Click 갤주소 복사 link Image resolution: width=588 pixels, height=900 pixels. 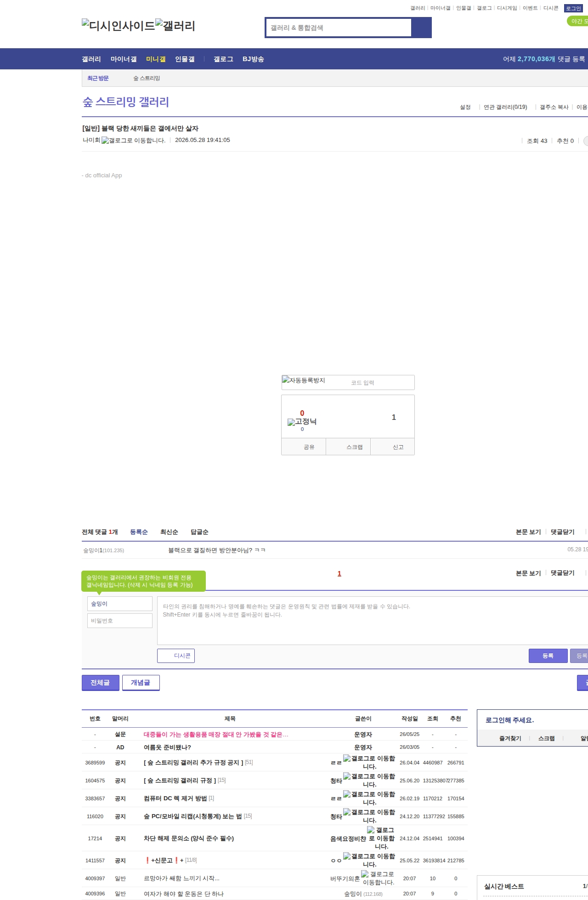click(x=554, y=107)
